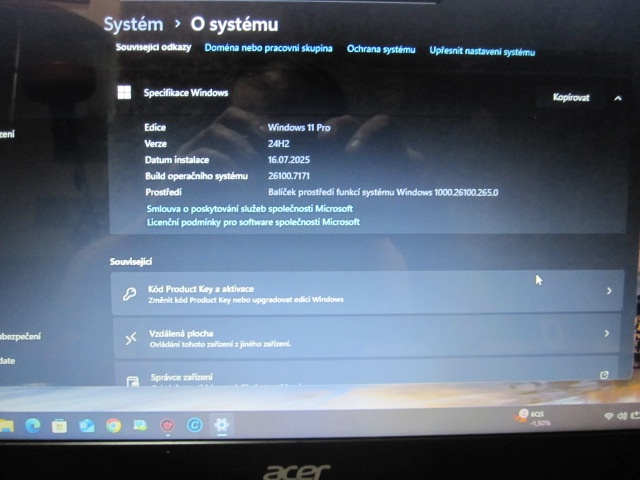Click the Settings gear in the taskbar
Viewport: 640px width, 480px height.
point(222,425)
